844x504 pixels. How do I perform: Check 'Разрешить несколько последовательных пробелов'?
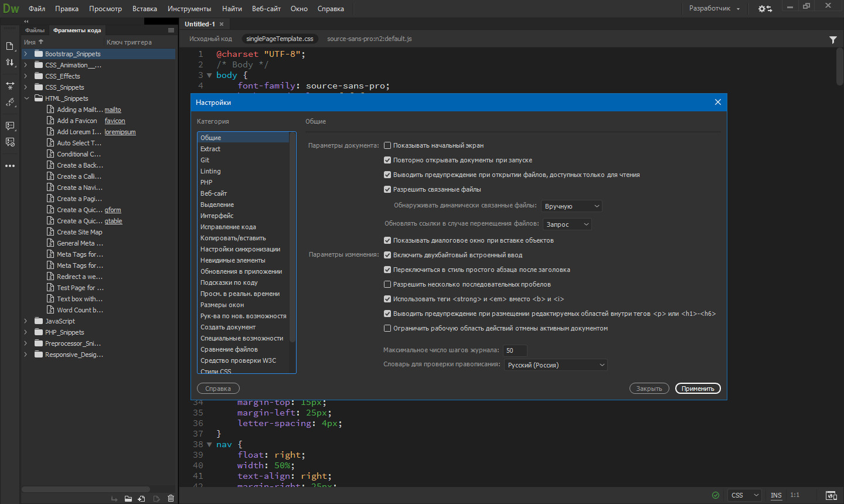[387, 284]
